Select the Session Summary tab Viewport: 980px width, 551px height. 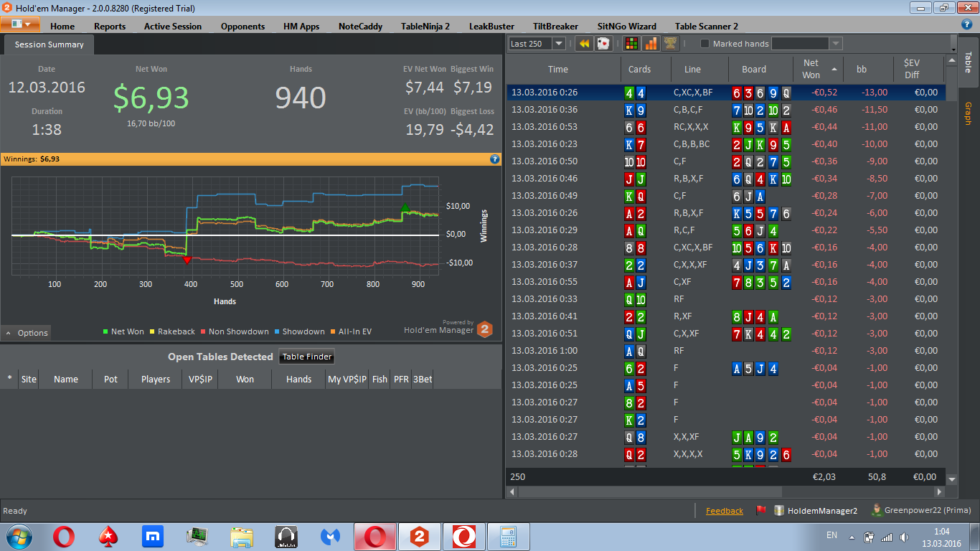pos(50,44)
